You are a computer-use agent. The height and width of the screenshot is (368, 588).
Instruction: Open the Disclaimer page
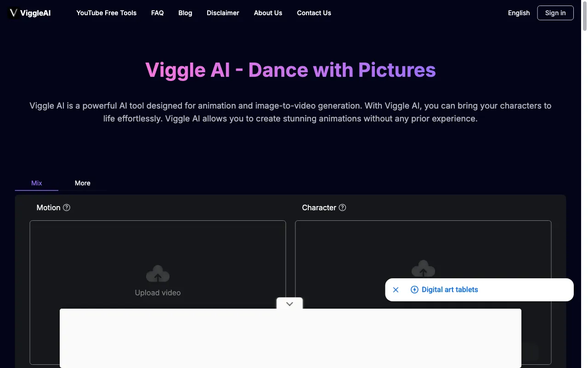223,13
